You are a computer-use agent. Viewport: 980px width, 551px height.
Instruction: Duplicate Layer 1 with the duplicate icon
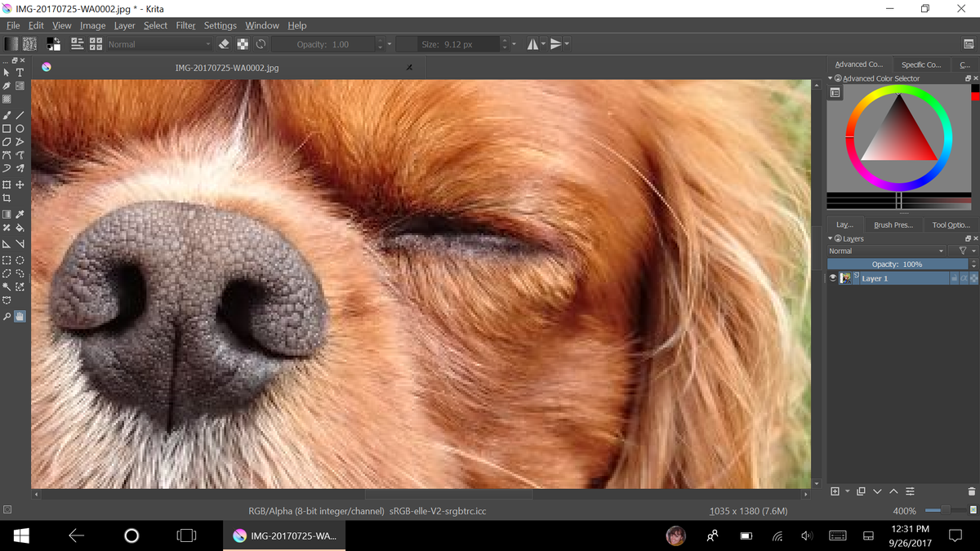pyautogui.click(x=861, y=491)
